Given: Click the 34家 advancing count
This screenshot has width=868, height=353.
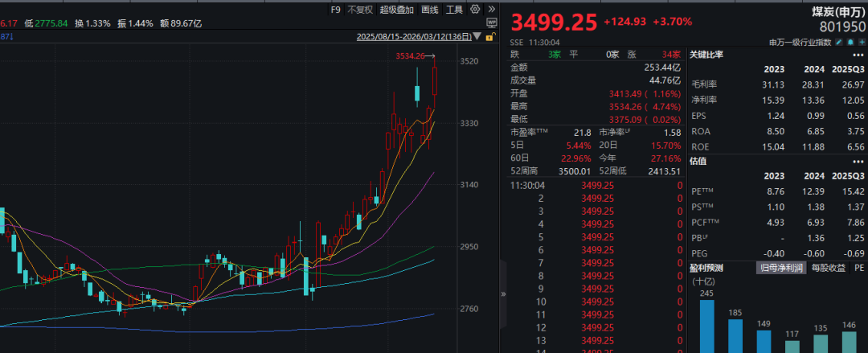Looking at the screenshot, I should pyautogui.click(x=671, y=55).
